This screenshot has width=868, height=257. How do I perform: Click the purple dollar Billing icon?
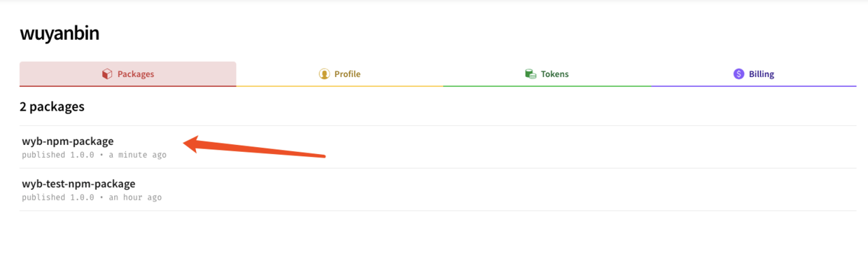pyautogui.click(x=738, y=74)
